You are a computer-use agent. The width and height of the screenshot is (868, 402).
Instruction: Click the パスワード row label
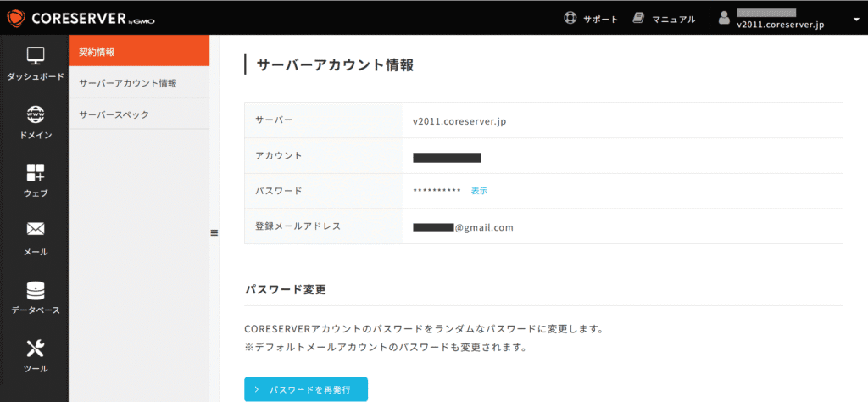point(278,191)
